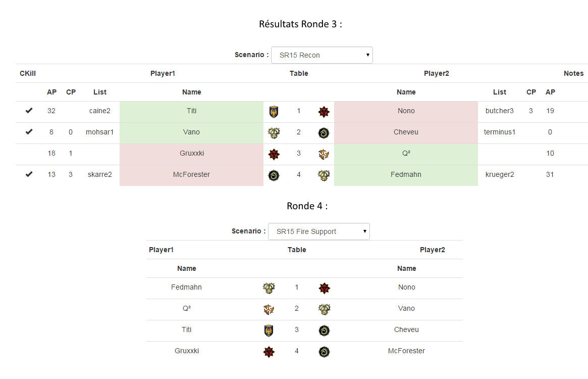Screen dimensions: 588x379
Task: Click Q²'s orange faction icon at results table 3
Action: (x=324, y=154)
